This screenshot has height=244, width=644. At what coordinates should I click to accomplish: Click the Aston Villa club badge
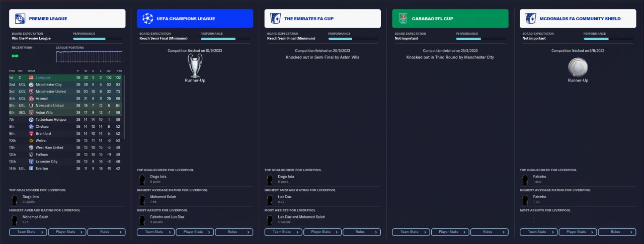[31, 113]
